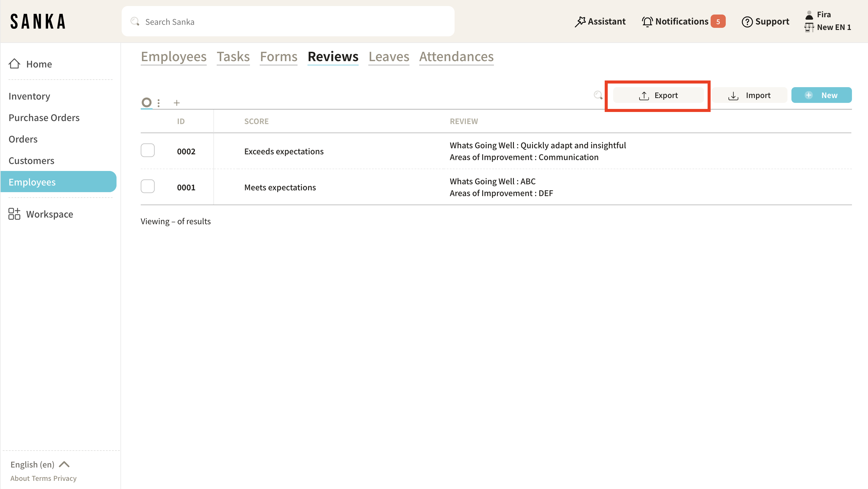Switch to the Attendances tab
The width and height of the screenshot is (868, 489).
click(456, 57)
